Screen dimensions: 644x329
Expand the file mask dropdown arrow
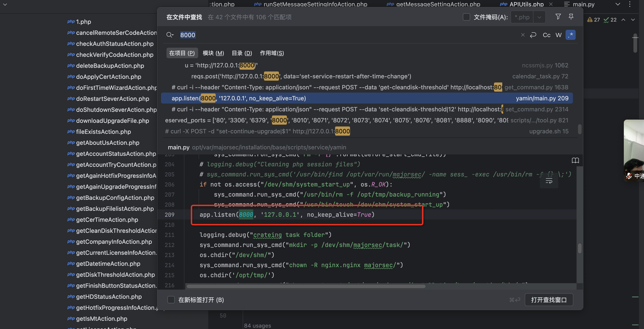(x=539, y=17)
